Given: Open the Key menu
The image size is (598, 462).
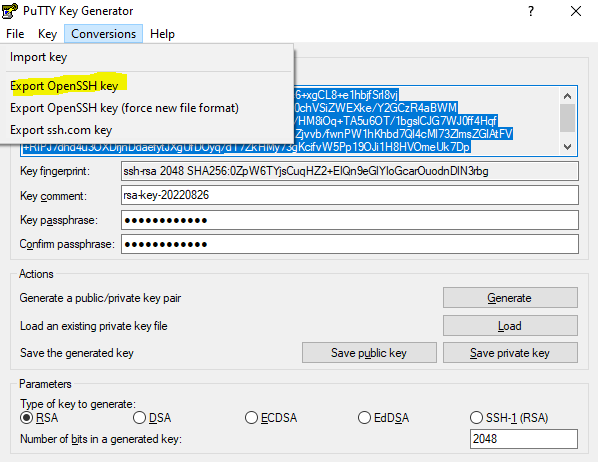Looking at the screenshot, I should (47, 34).
